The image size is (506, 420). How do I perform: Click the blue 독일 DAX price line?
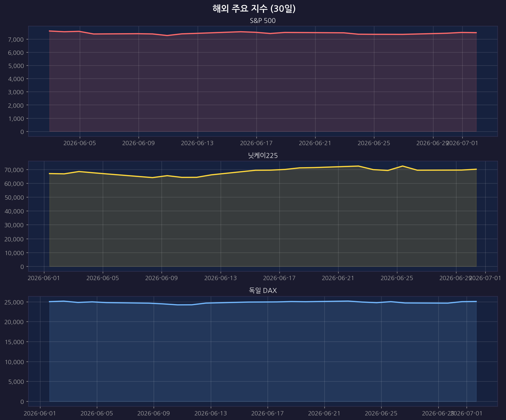pos(263,302)
